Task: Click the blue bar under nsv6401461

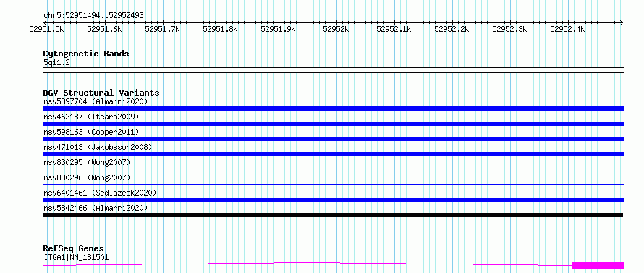Action: pyautogui.click(x=333, y=200)
